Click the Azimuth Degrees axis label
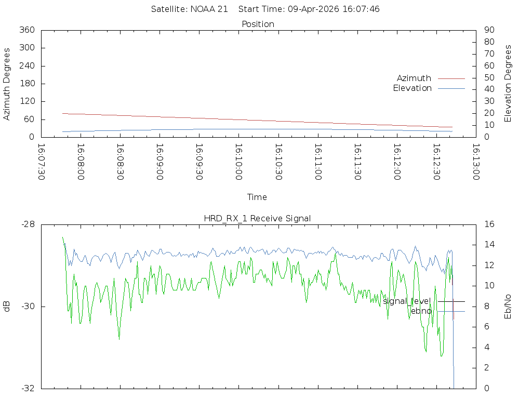Image resolution: width=532 pixels, height=399 pixels. pos(7,84)
